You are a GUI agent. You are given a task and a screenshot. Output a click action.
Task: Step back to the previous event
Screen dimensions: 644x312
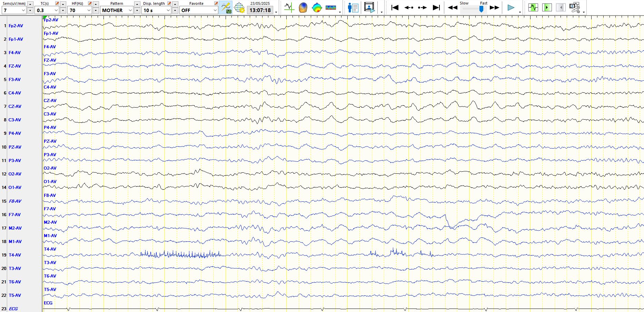coord(409,7)
